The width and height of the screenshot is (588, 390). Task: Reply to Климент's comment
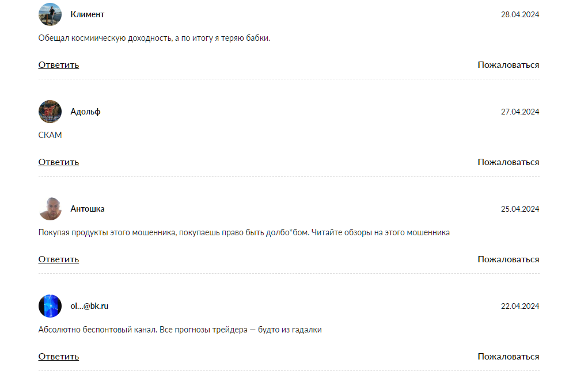(59, 65)
